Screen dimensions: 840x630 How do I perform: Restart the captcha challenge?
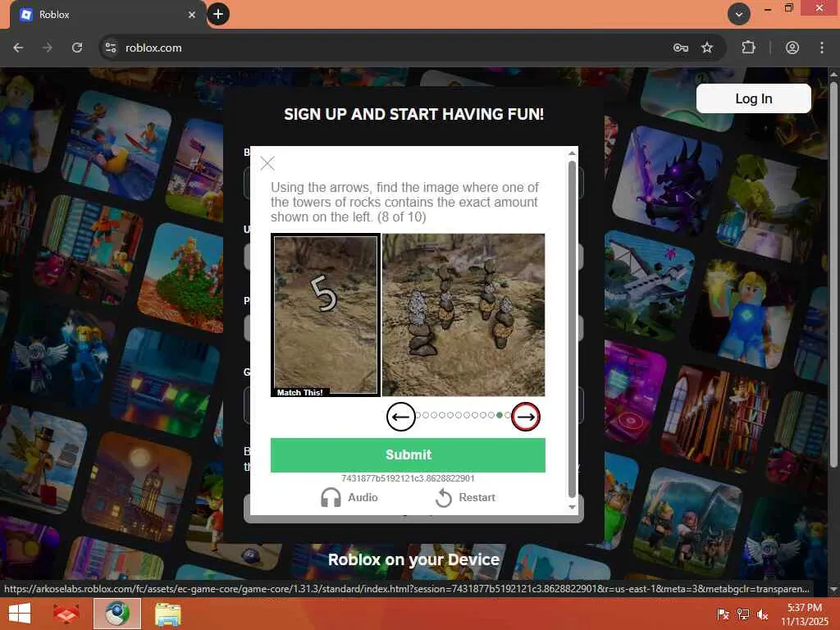tap(465, 497)
